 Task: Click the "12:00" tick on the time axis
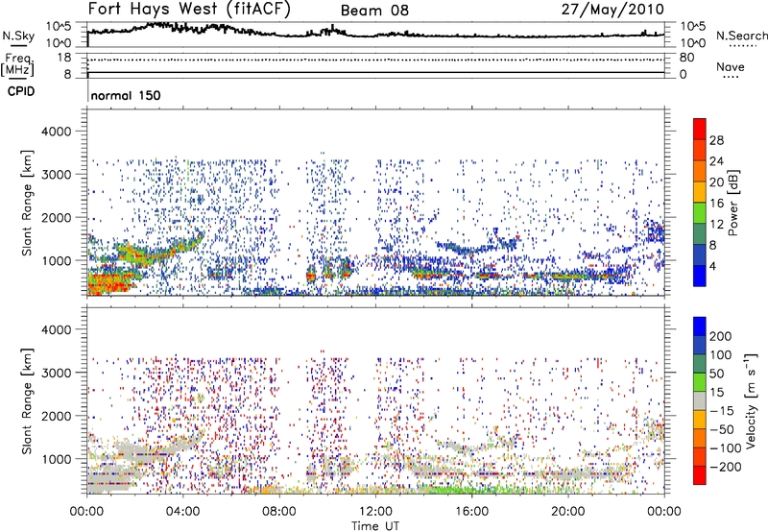[375, 512]
